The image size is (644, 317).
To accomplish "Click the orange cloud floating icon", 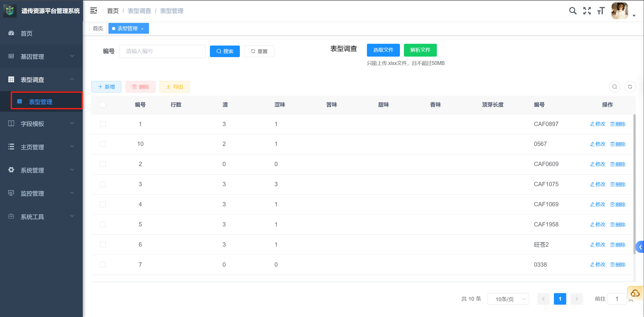I will (635, 293).
